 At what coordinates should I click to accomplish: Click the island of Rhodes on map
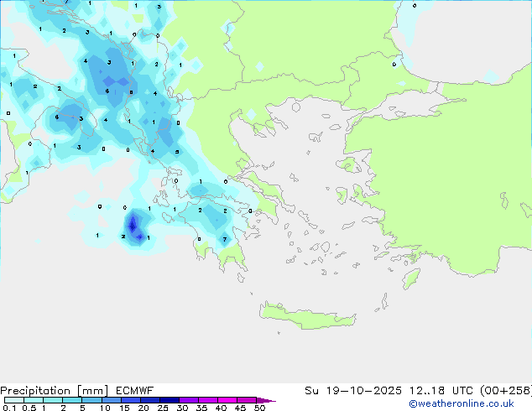point(411,278)
